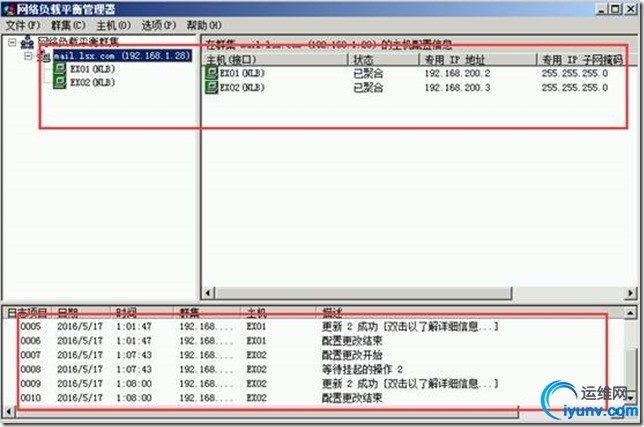Sort by 专用 IP 地址 column header

(x=478, y=60)
